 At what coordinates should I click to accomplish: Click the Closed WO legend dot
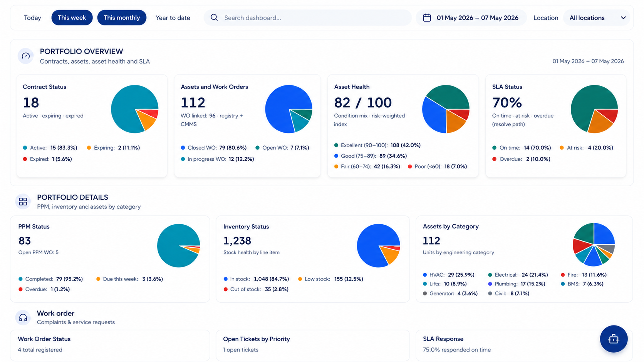click(x=183, y=148)
